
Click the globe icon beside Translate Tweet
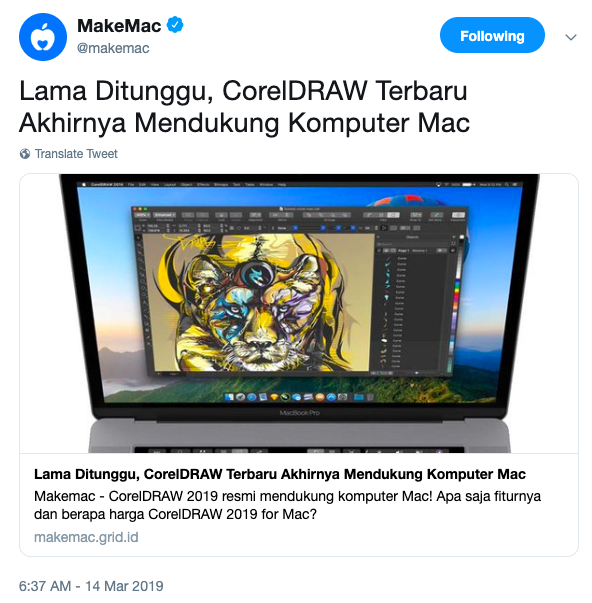[x=25, y=154]
